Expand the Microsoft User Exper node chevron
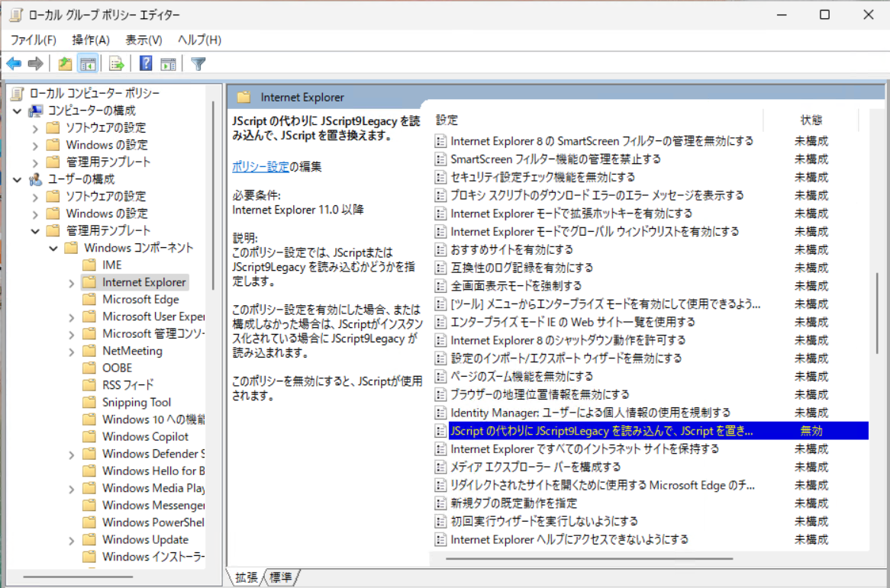This screenshot has height=588, width=890. (x=72, y=317)
